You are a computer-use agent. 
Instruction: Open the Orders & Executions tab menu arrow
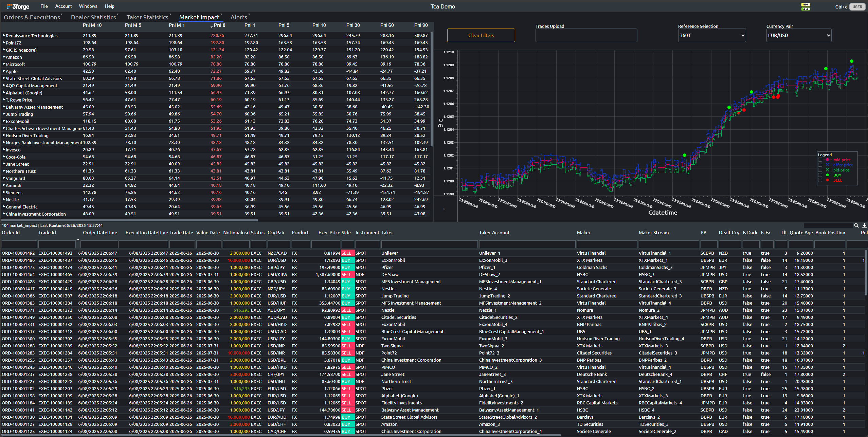(x=61, y=14)
